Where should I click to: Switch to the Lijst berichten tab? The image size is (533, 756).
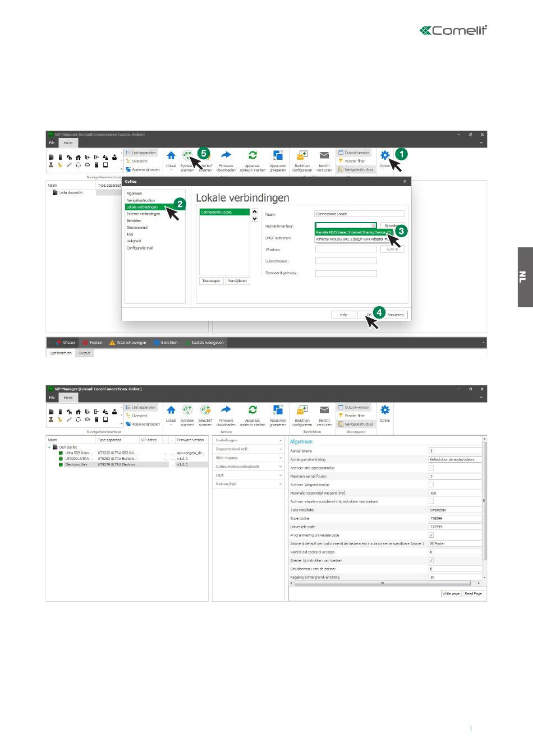(x=61, y=353)
